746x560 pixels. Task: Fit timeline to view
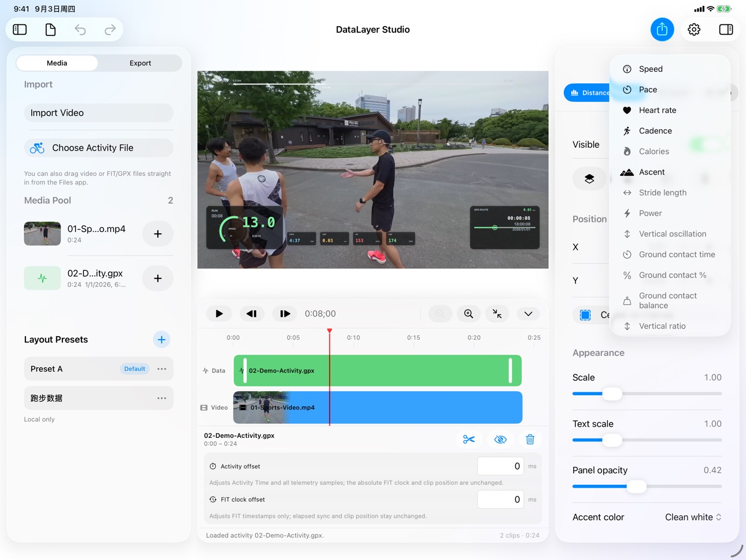[497, 314]
